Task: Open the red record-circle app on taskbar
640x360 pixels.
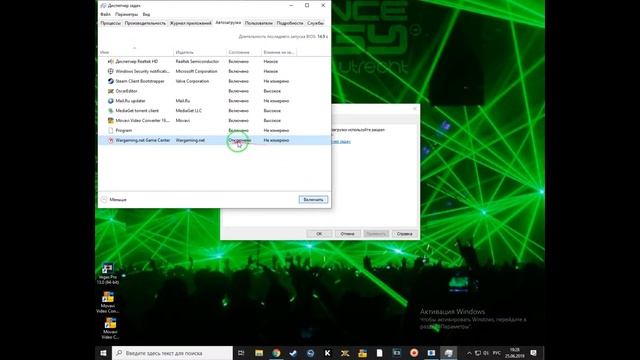Action: [x=414, y=353]
